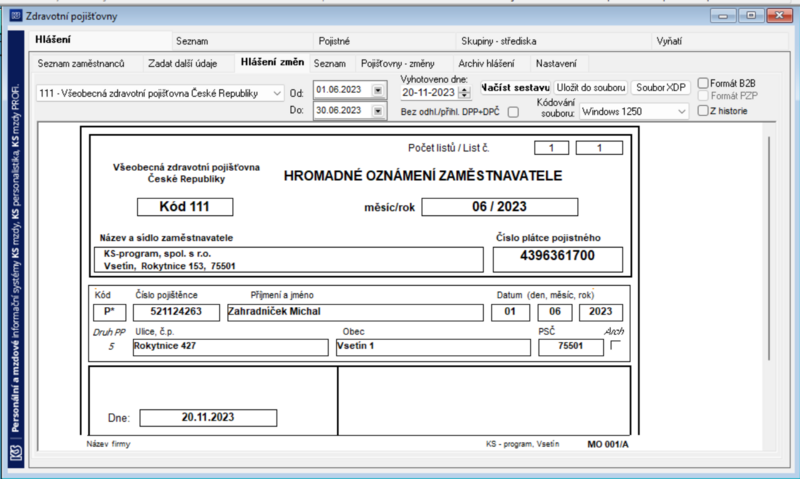
Task: Minimize the Zdravotní pojišťovny window
Action: coord(723,16)
